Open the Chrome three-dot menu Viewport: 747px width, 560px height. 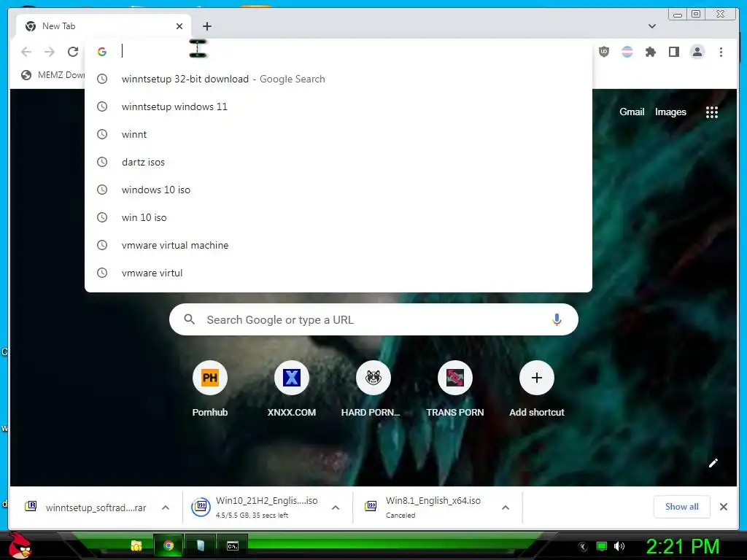coord(721,52)
